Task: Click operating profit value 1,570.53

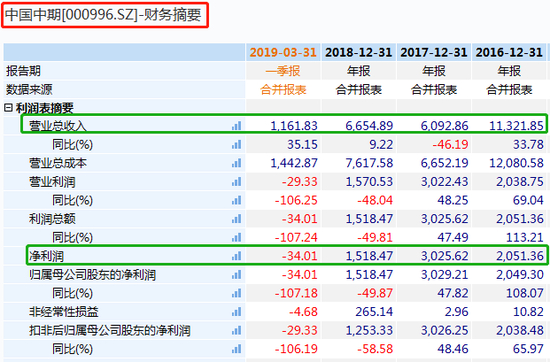Action: point(369,182)
